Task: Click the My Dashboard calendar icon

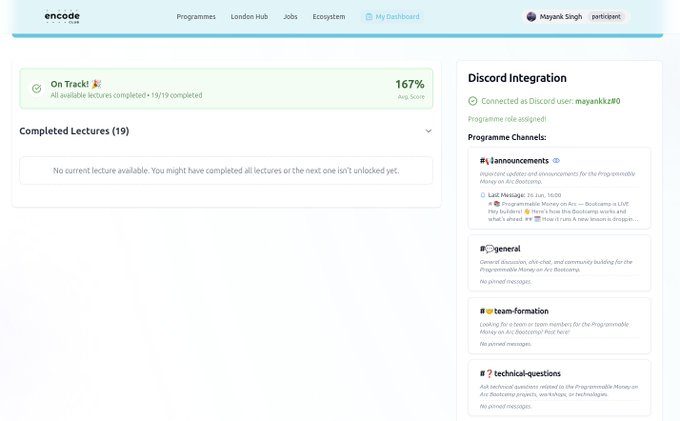Action: (369, 16)
